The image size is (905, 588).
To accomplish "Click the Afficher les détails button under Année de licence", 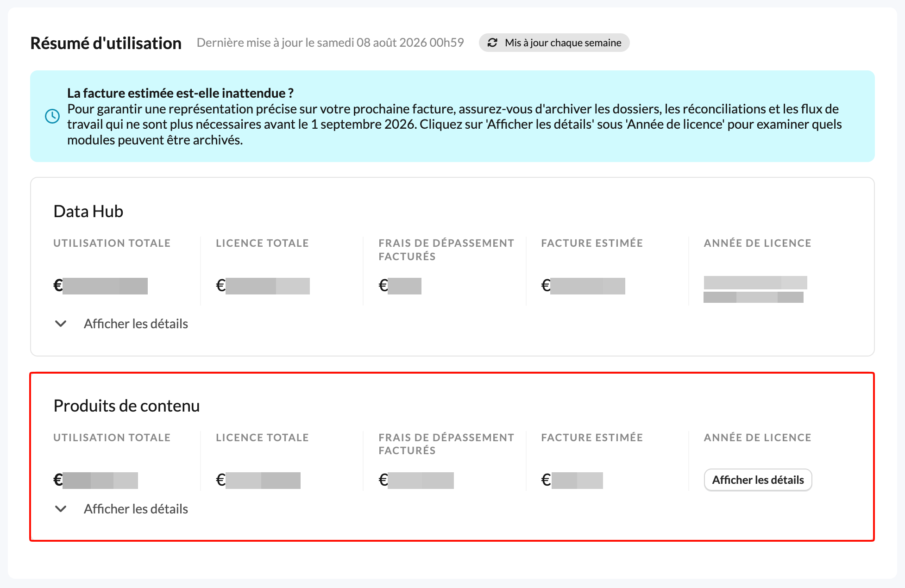I will [x=758, y=480].
